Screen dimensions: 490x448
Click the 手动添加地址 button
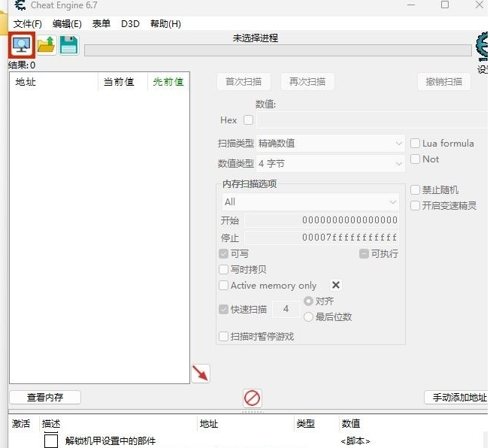[x=457, y=398]
